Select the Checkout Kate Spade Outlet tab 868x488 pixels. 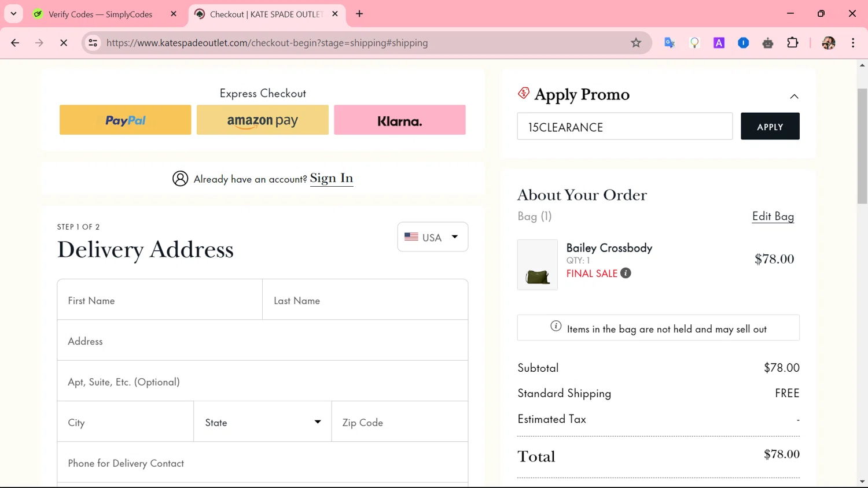point(266,14)
